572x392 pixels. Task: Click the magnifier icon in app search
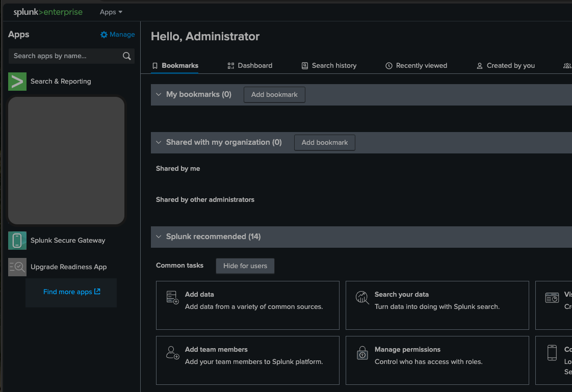point(126,56)
